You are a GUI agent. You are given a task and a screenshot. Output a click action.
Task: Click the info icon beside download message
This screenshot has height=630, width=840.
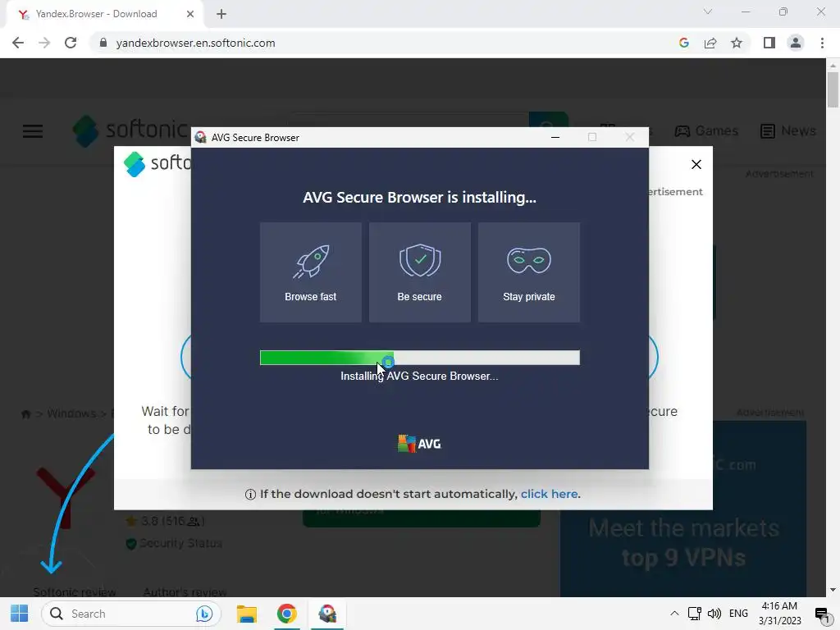tap(250, 495)
